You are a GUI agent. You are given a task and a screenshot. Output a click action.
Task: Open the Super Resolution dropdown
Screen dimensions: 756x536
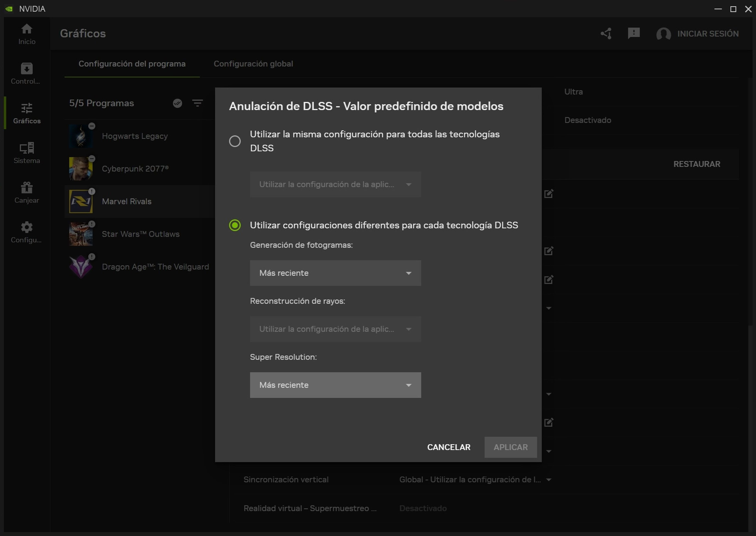tap(335, 385)
